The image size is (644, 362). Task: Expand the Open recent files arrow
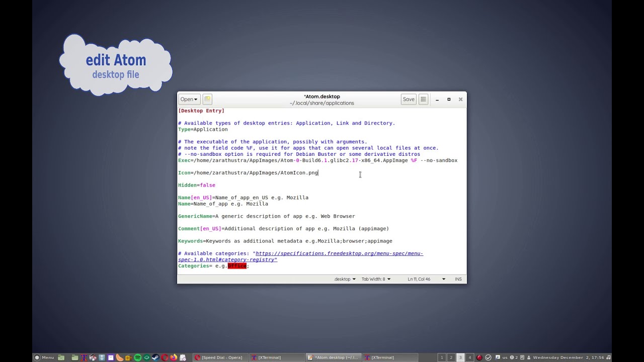196,99
